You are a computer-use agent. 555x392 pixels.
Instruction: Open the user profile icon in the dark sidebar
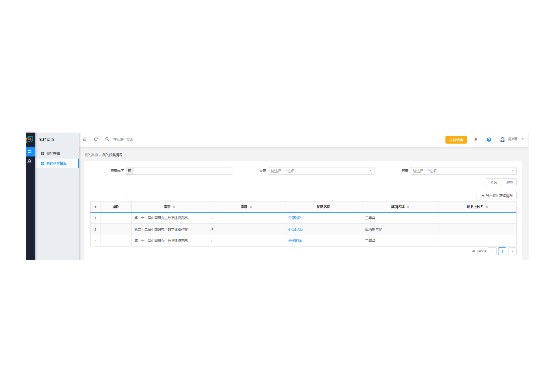coord(30,161)
